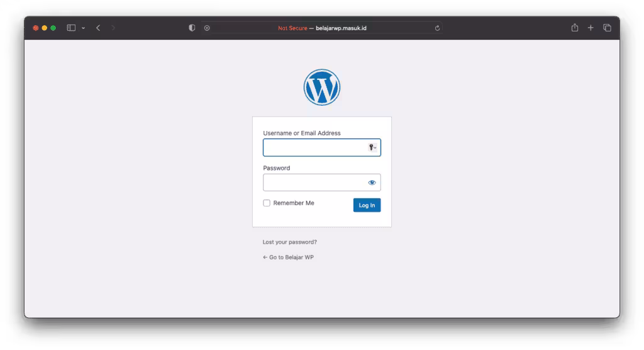Viewport: 644px width, 350px height.
Task: Click the WordPress logo
Action: pos(321,87)
